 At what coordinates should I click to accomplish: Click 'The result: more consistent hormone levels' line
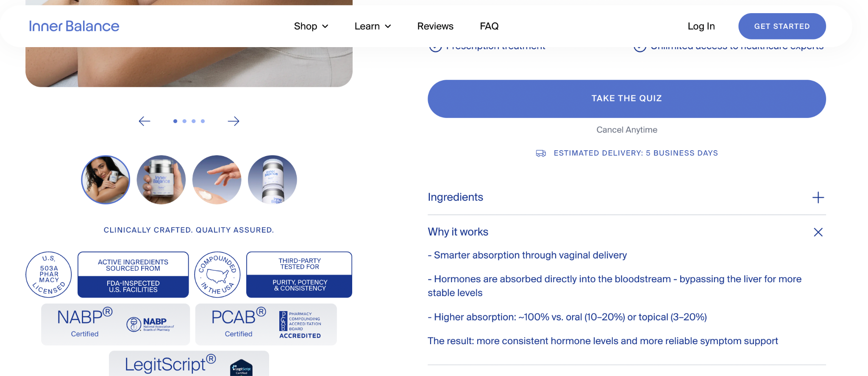(x=603, y=341)
